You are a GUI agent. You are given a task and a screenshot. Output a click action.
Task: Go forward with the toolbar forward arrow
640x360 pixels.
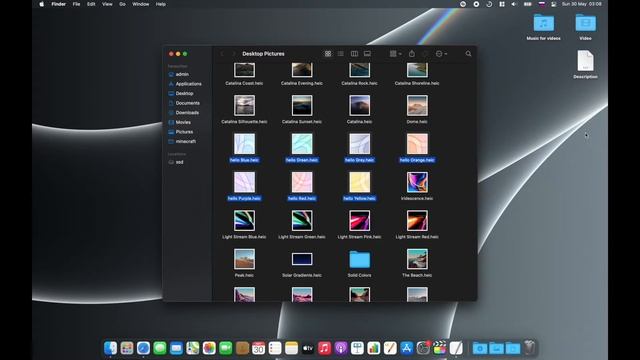click(x=233, y=54)
